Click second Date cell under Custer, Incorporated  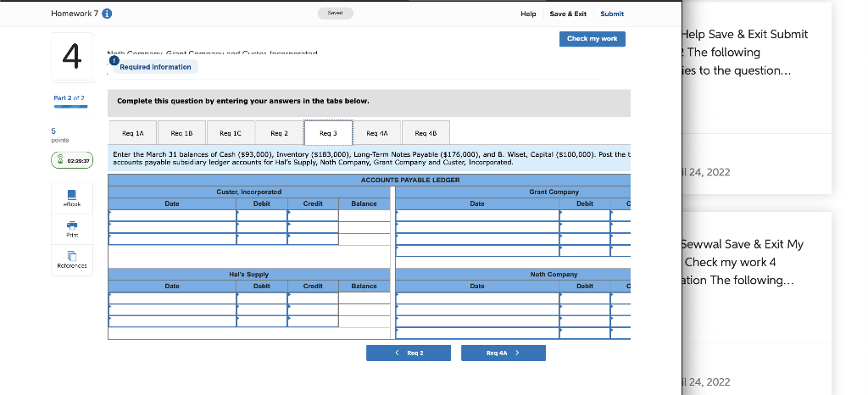[172, 227]
